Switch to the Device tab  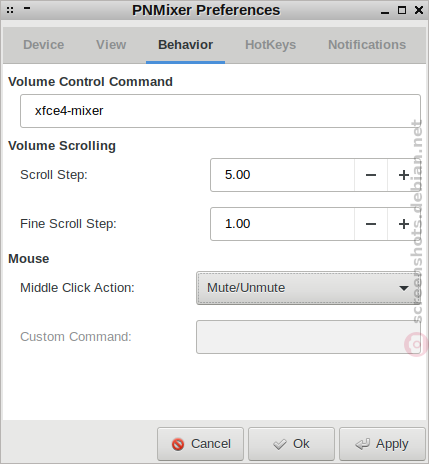(x=44, y=45)
